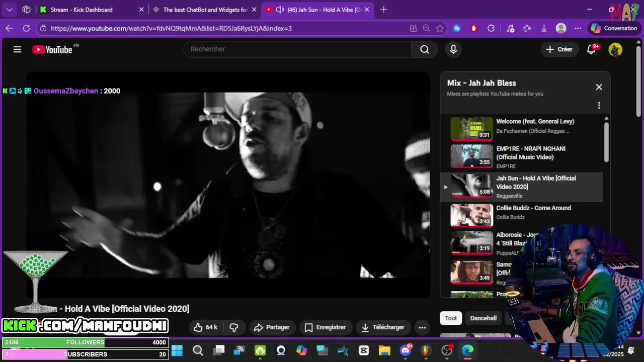Open FL Studio from the taskbar
Viewport: 644px width, 362px height.
coord(426,350)
